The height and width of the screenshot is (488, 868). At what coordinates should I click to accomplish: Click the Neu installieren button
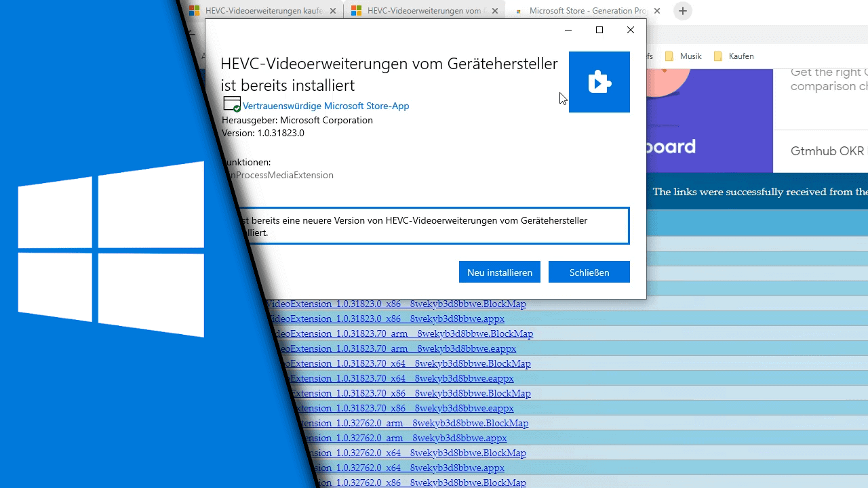pos(499,272)
